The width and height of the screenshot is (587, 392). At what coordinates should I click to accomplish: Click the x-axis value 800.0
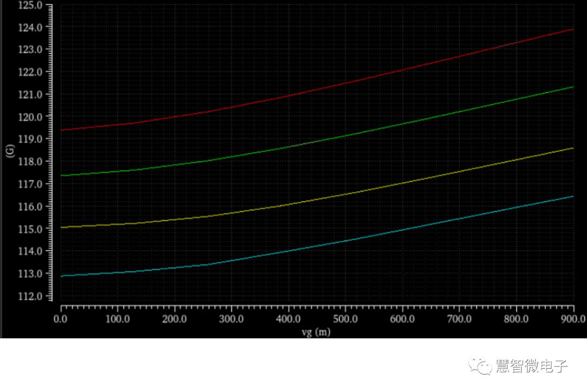click(516, 319)
